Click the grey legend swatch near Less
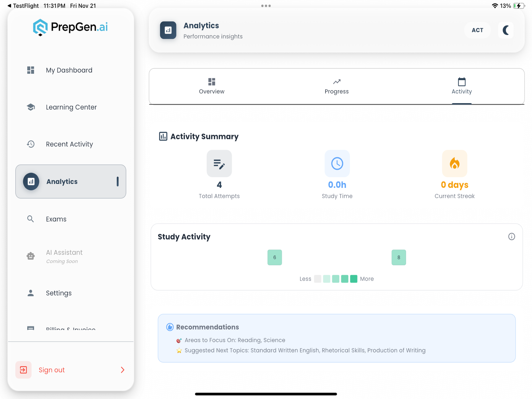 (318, 279)
